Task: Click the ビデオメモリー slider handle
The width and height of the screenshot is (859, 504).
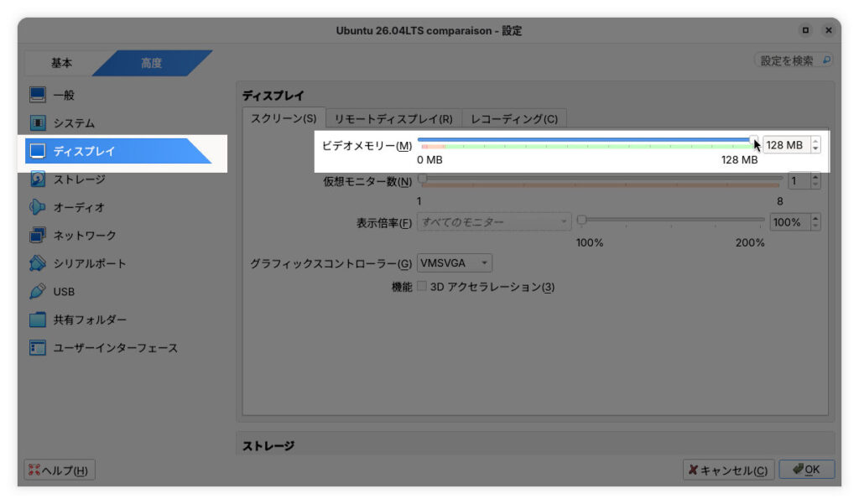Action: click(x=754, y=140)
